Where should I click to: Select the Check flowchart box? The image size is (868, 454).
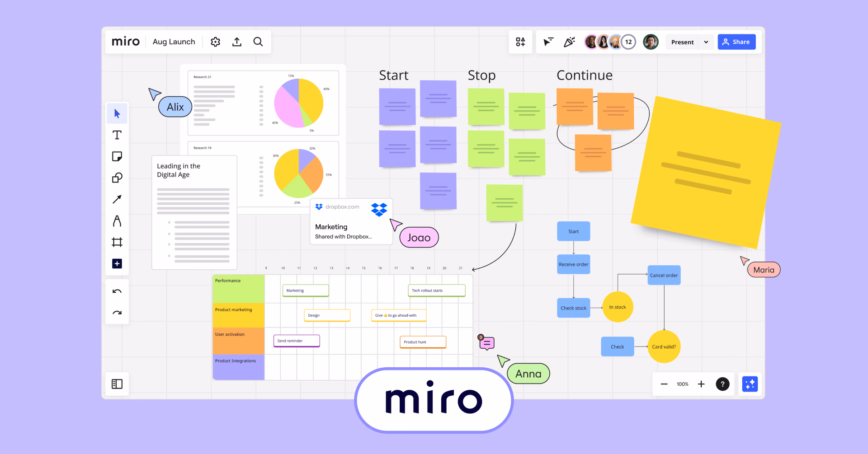tap(617, 347)
